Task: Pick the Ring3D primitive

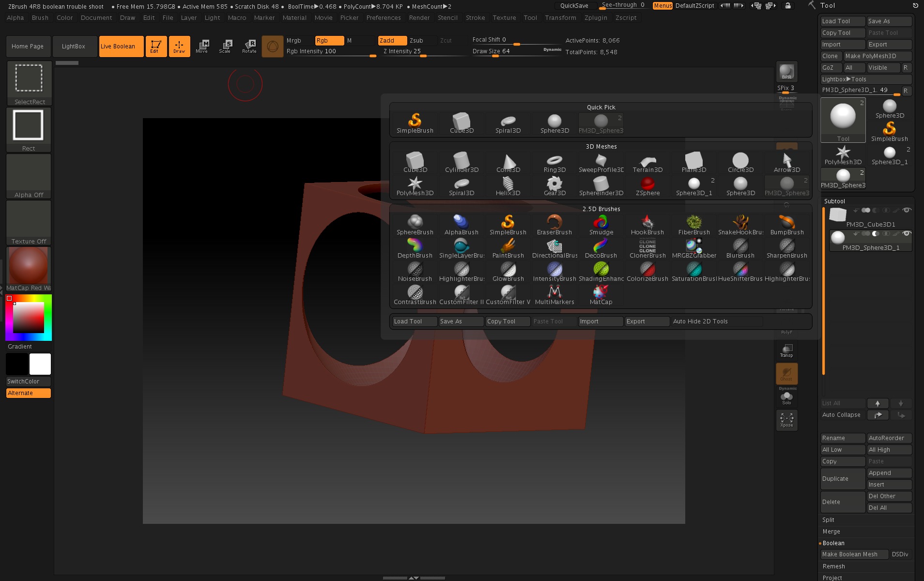Action: tap(554, 163)
